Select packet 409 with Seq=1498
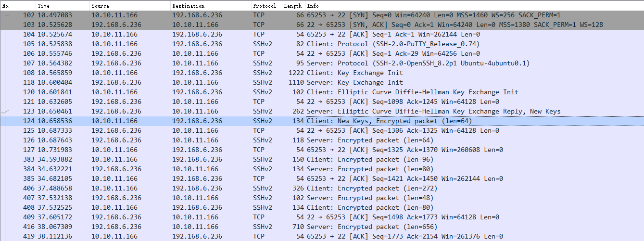Image resolution: width=644 pixels, height=241 pixels. pos(322,217)
